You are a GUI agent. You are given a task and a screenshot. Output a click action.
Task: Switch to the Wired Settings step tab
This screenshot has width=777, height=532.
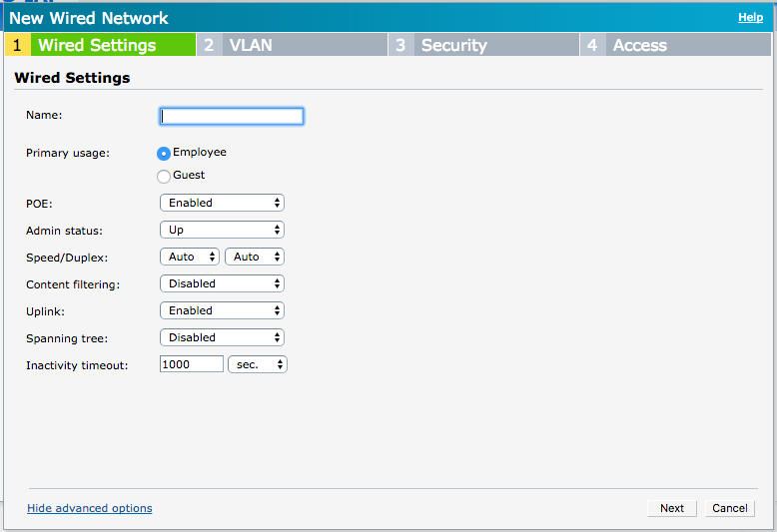pyautogui.click(x=101, y=45)
